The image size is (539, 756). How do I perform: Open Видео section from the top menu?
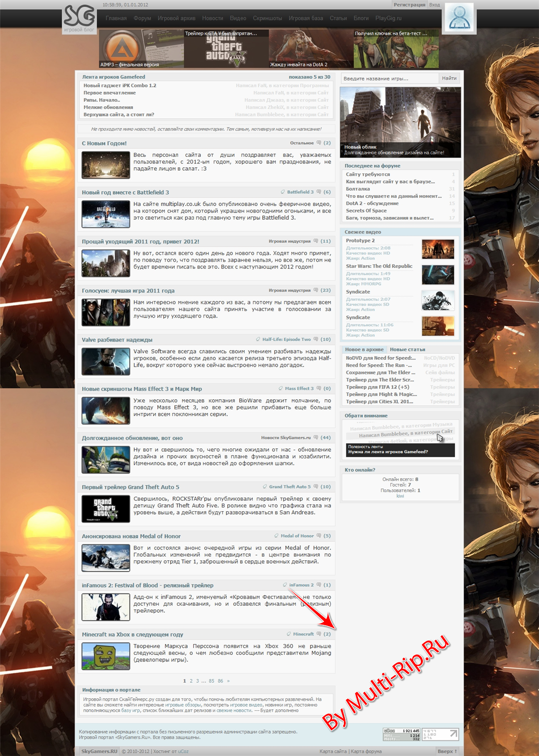[238, 18]
